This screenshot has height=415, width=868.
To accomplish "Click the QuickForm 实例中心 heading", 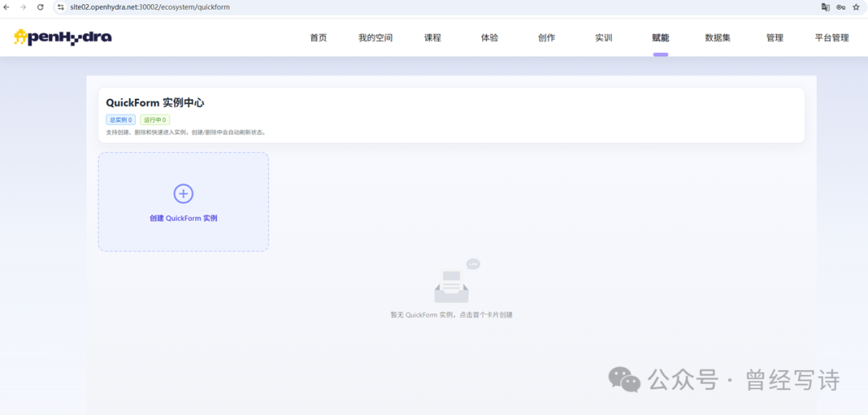I will pyautogui.click(x=156, y=102).
